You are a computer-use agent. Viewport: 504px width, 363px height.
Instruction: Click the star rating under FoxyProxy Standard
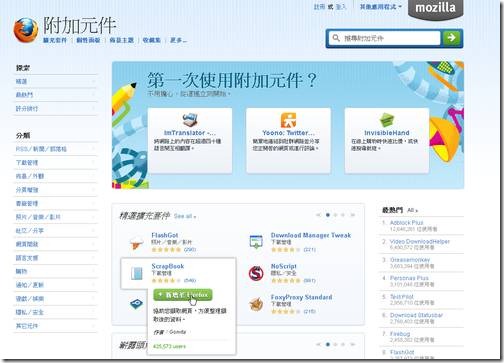point(286,312)
